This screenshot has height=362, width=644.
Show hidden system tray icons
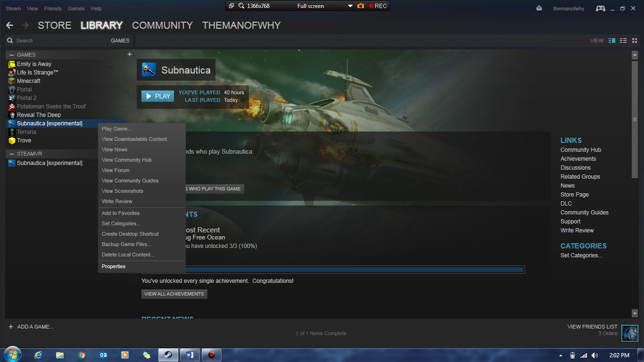(x=561, y=355)
